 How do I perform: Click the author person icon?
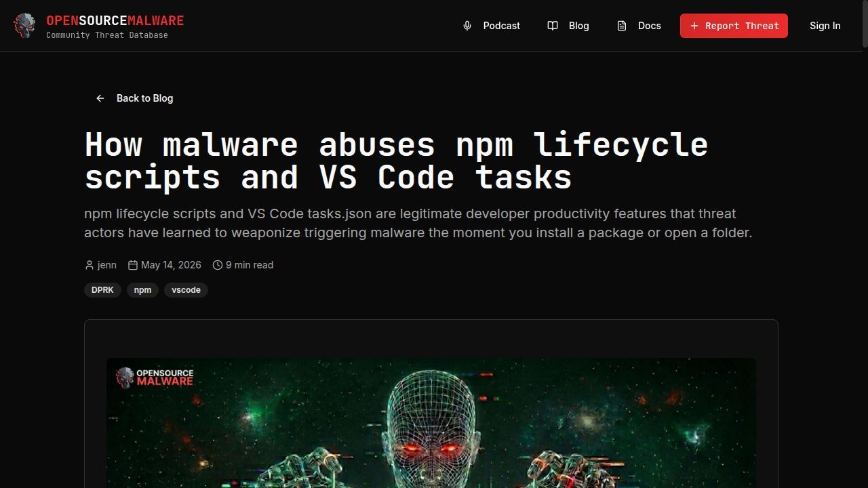tap(90, 265)
